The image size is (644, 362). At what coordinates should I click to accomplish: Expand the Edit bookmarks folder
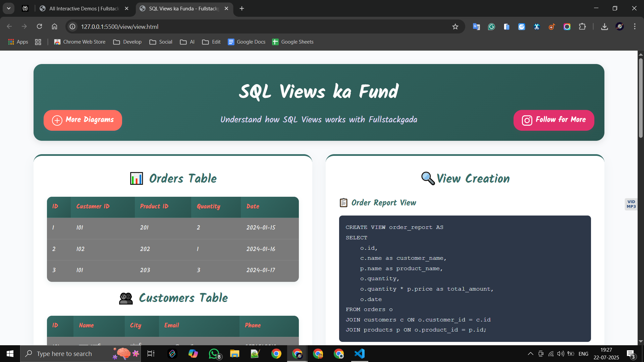(211, 42)
